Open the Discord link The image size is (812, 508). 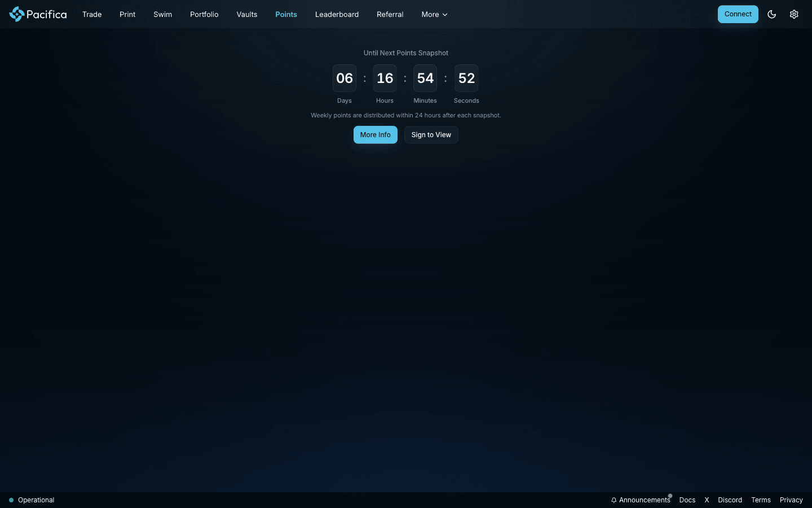click(730, 500)
